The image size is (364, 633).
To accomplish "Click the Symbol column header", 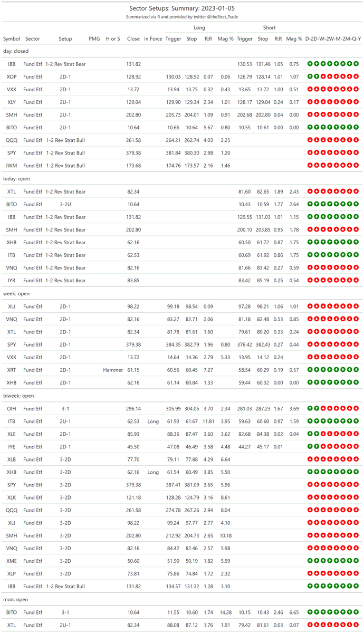I will 12,39.
